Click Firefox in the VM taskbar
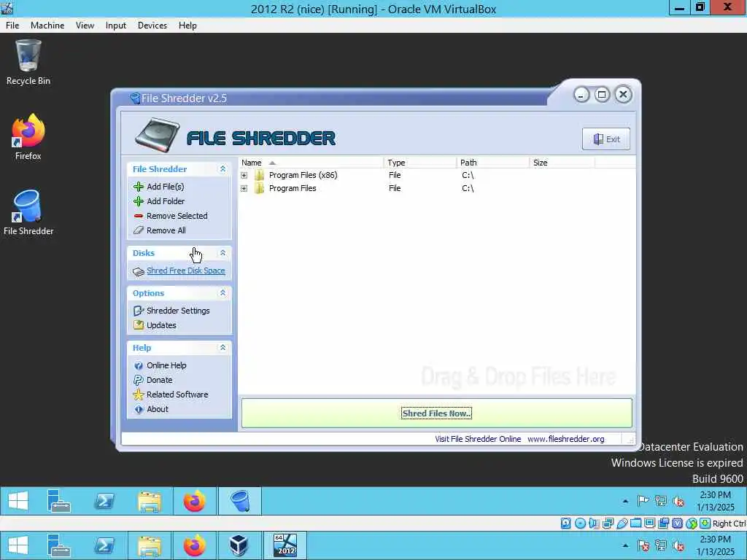This screenshot has height=560, width=747. pos(194,501)
